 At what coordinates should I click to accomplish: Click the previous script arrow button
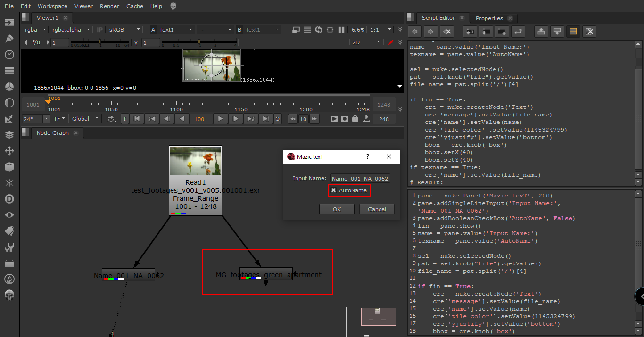pyautogui.click(x=415, y=32)
